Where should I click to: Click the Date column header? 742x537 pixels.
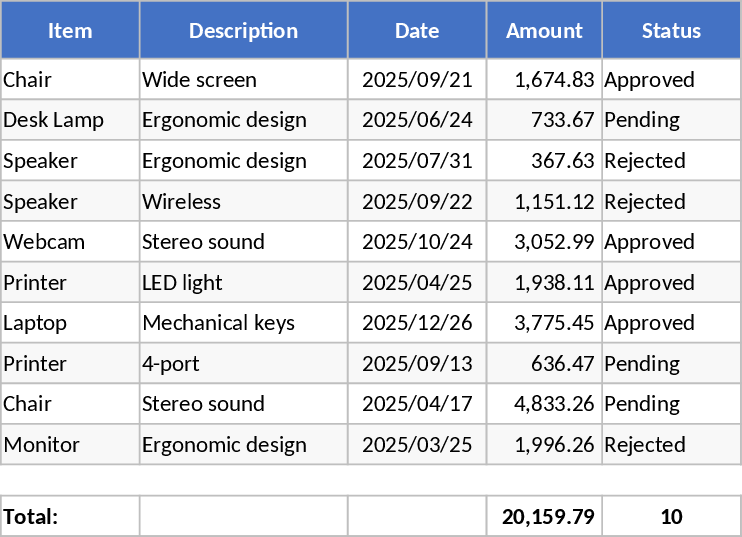click(x=417, y=30)
